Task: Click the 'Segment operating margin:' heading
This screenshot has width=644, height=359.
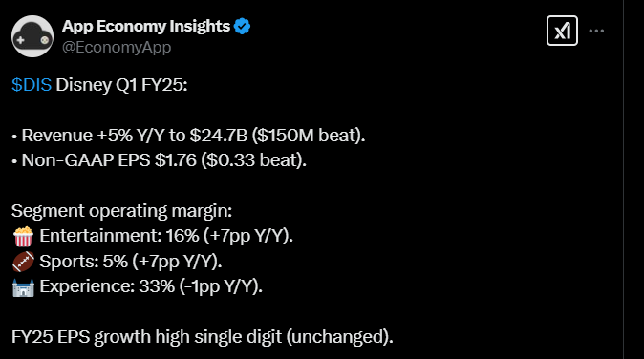Action: (121, 211)
